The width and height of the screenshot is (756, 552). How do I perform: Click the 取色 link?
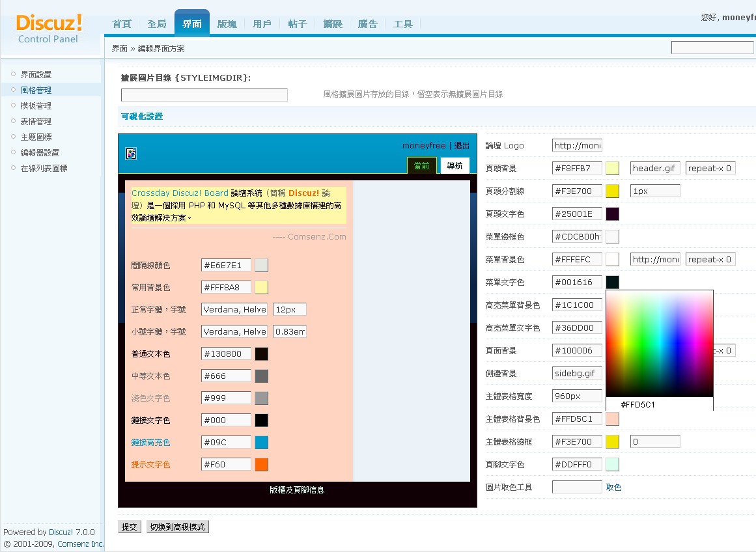tap(613, 487)
